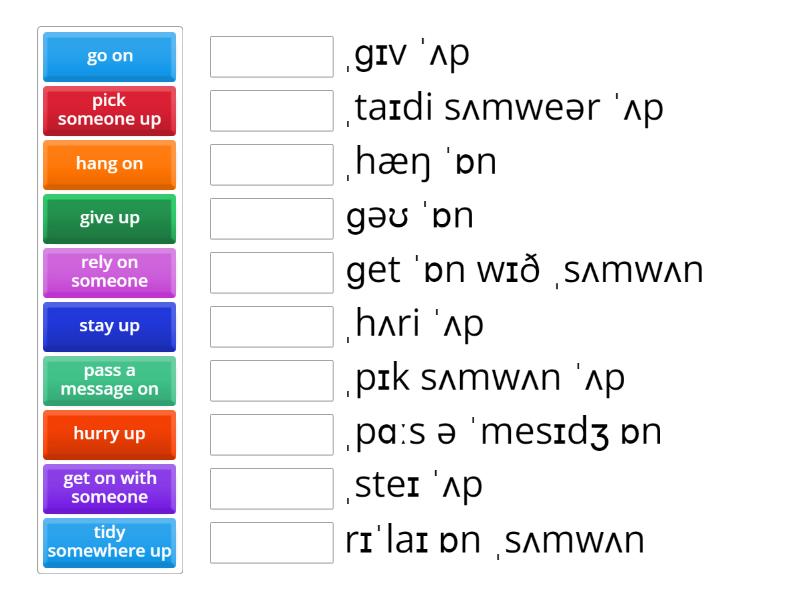Click the purple 'rely on someone' tile

click(x=109, y=272)
